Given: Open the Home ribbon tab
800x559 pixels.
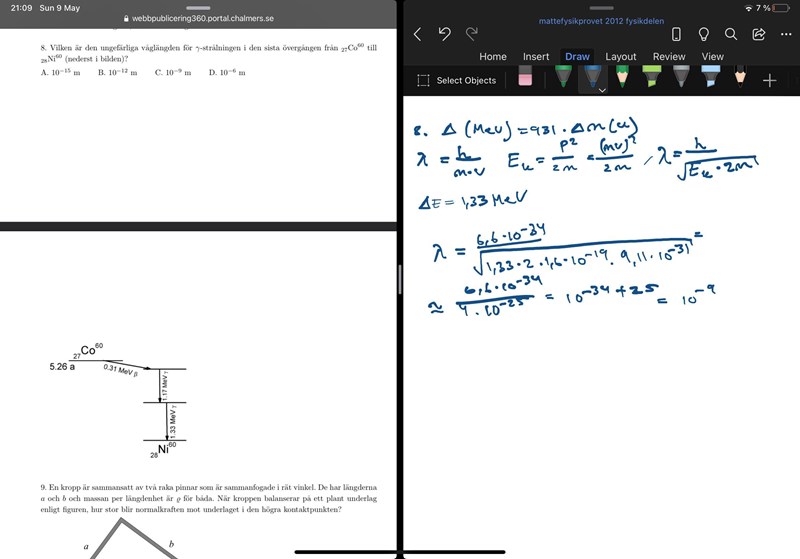Looking at the screenshot, I should [493, 57].
